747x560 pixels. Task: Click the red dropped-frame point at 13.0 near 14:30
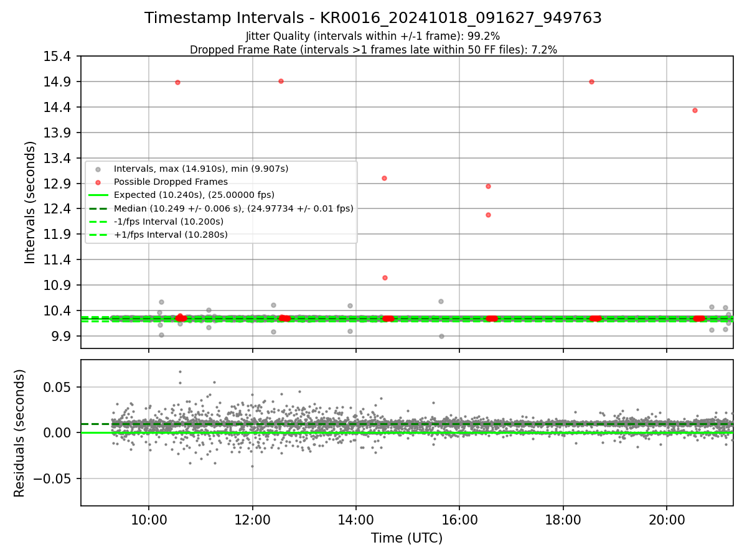[x=384, y=178]
